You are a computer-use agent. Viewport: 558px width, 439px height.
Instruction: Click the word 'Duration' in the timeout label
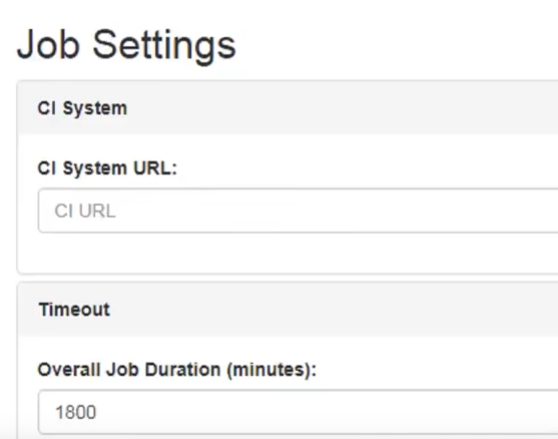(x=183, y=369)
